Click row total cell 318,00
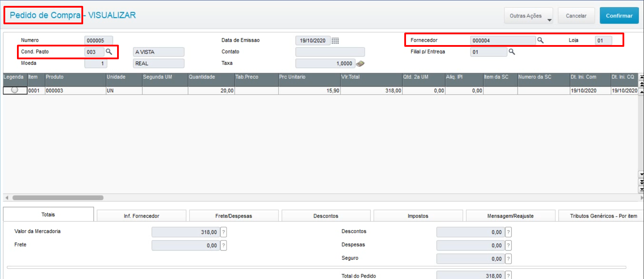 371,90
